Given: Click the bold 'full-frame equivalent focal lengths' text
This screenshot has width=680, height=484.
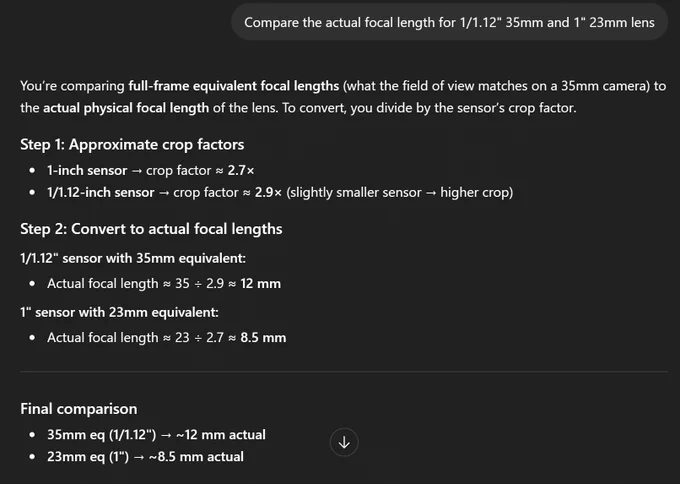Looking at the screenshot, I should (234, 86).
